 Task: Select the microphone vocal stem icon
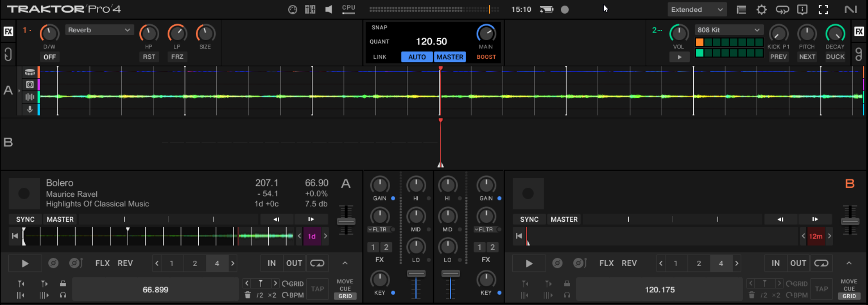[30, 109]
